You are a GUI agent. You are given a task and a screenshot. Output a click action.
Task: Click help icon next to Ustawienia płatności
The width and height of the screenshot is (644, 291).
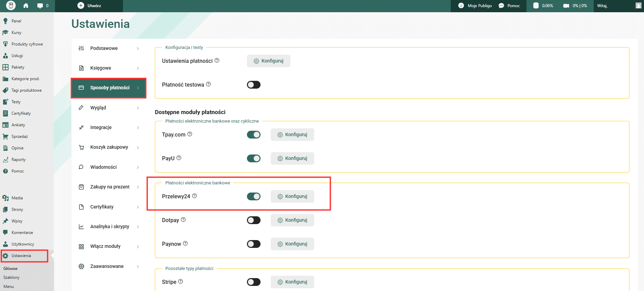pos(217,60)
